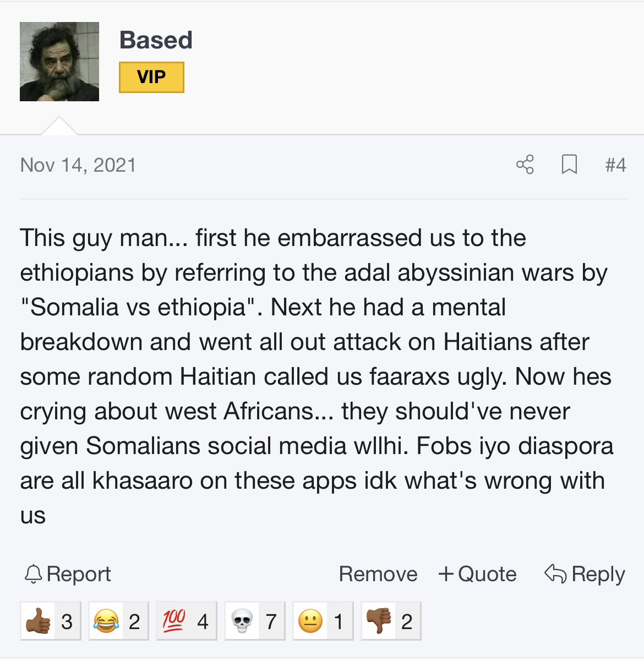644x672 pixels.
Task: Click the skull reaction emoji
Action: pos(242,621)
